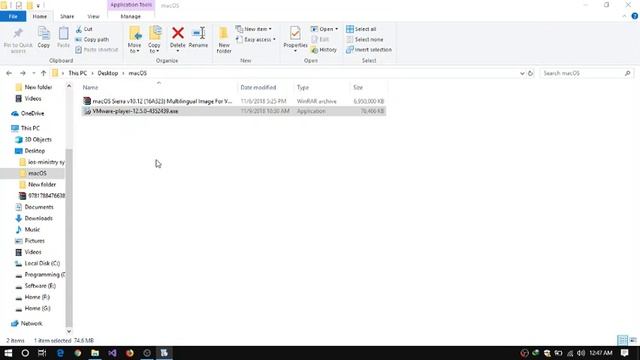
Task: Click the red Delete icon
Action: [178, 33]
